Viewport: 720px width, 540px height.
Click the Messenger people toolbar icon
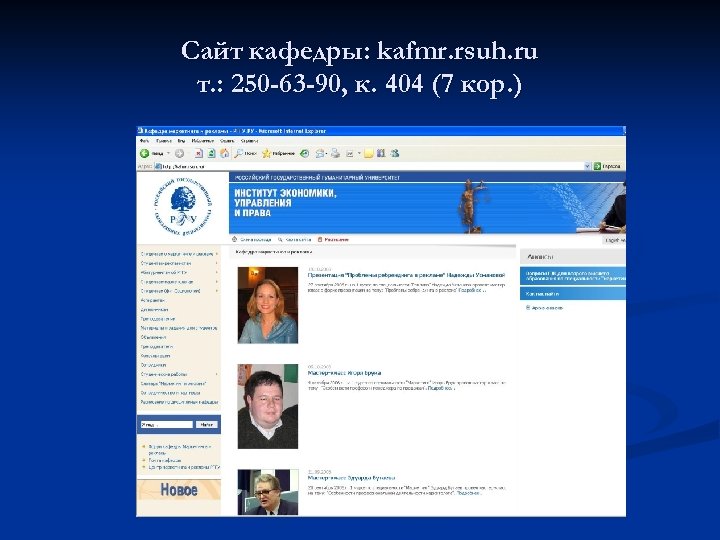[394, 153]
